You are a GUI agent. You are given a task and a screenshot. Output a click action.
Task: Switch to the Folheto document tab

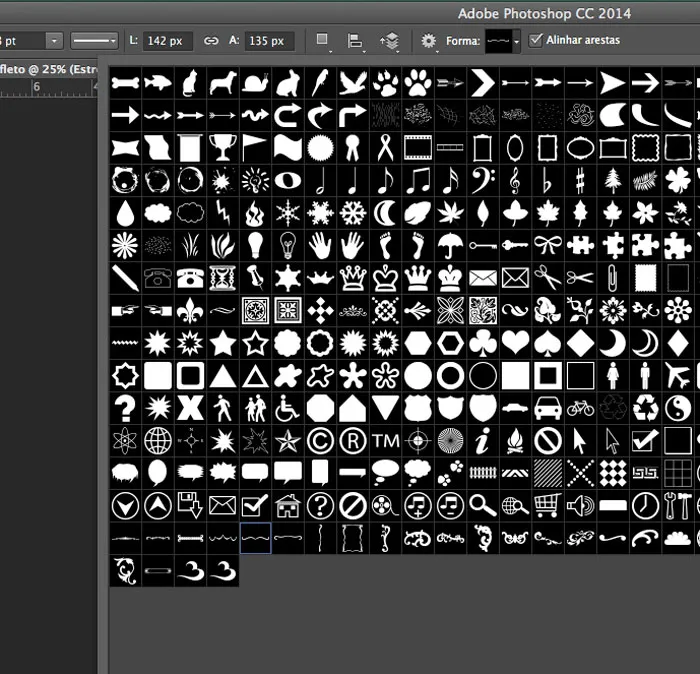[48, 69]
